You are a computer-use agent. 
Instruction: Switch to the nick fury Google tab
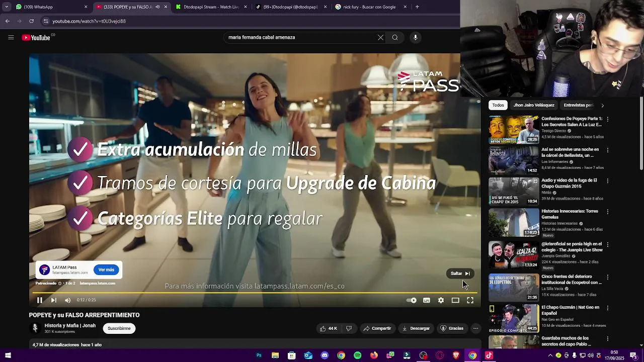tap(370, 7)
